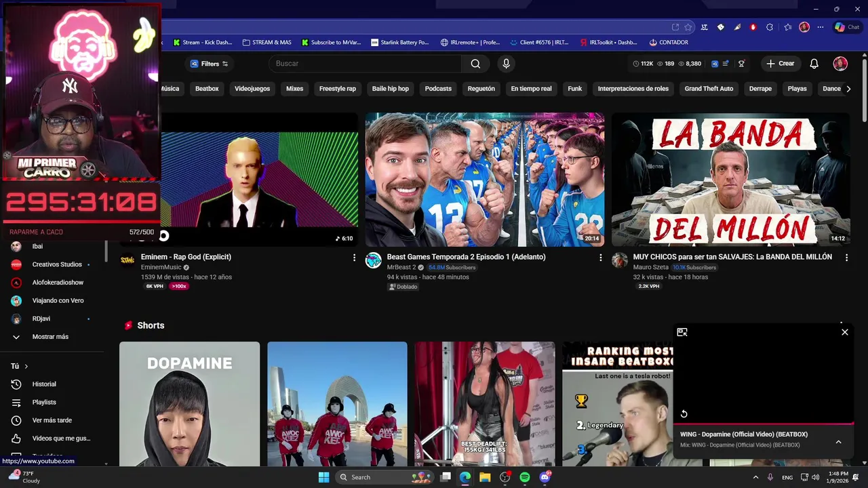Select the Mixes category chip
868x488 pixels.
[x=294, y=89]
